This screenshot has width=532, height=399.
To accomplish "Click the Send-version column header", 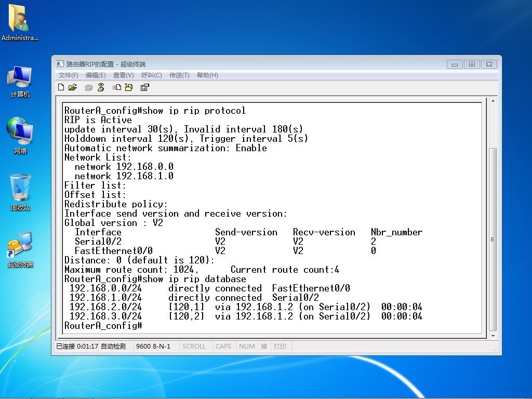I will [246, 232].
